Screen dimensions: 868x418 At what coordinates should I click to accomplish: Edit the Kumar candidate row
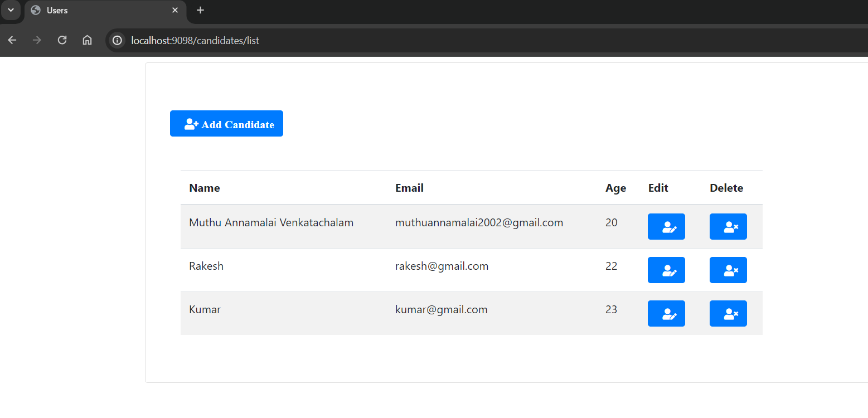666,314
